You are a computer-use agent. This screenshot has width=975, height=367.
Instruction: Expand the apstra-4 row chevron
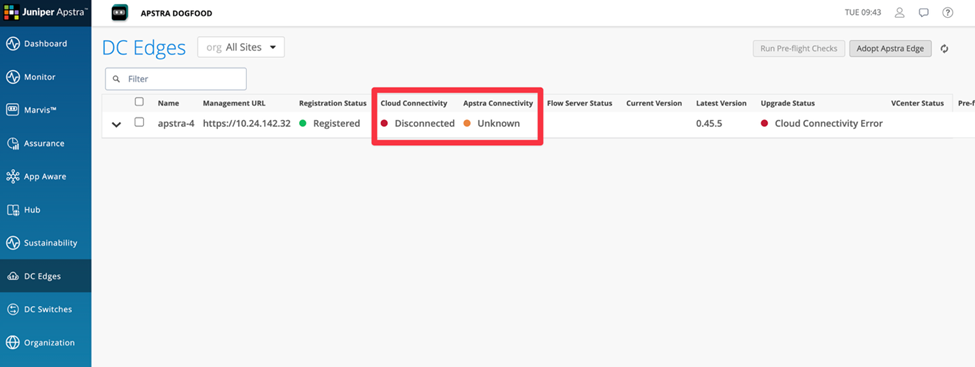pos(116,124)
